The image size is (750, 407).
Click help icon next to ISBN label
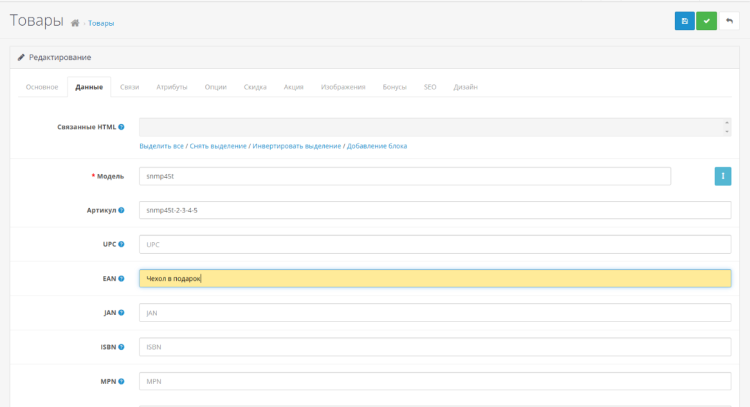(x=121, y=347)
